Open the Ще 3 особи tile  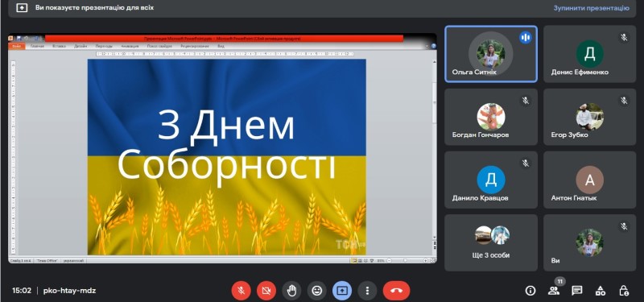[491, 242]
